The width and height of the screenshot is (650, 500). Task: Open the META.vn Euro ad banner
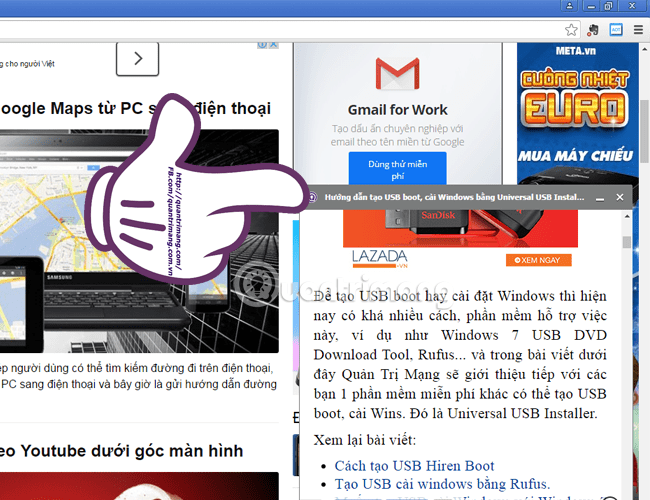pyautogui.click(x=577, y=114)
